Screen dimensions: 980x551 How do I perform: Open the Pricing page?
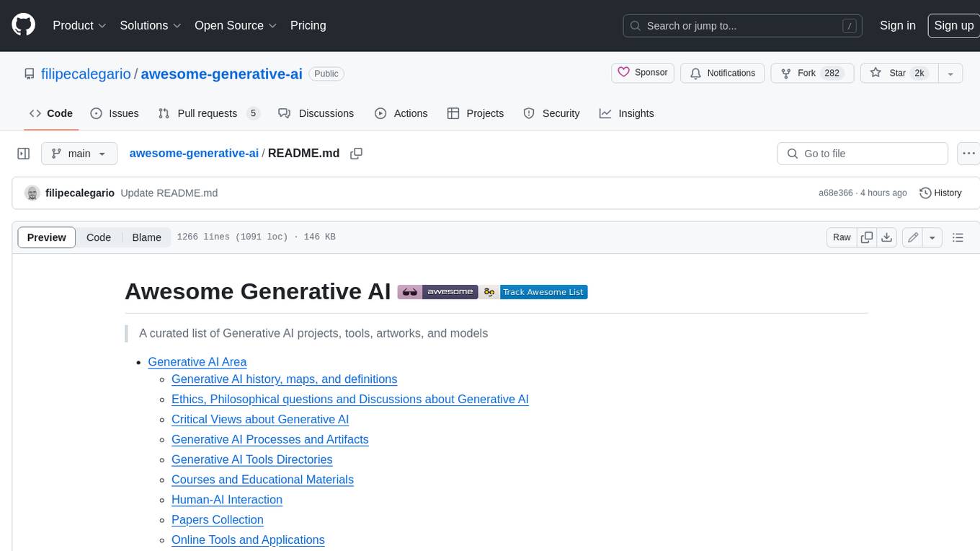coord(308,25)
